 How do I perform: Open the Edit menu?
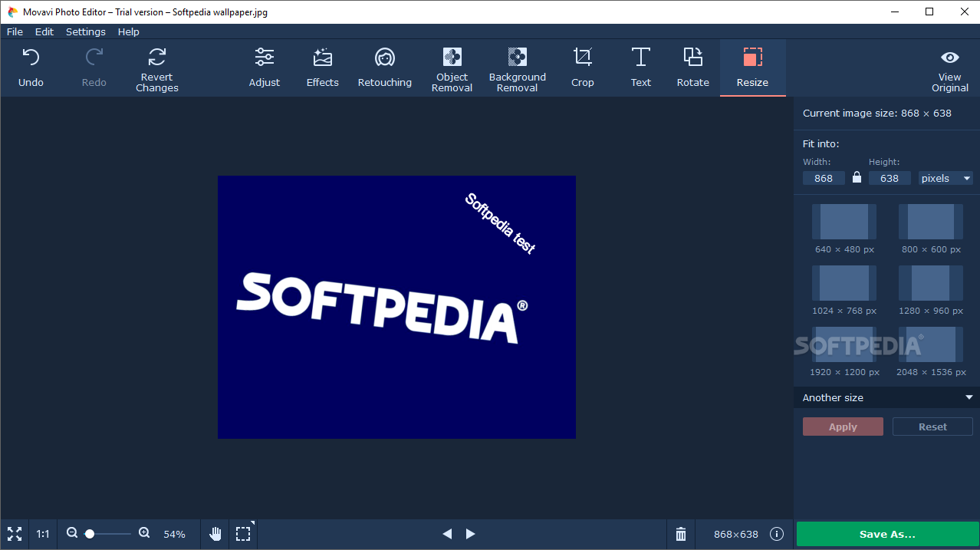point(44,31)
